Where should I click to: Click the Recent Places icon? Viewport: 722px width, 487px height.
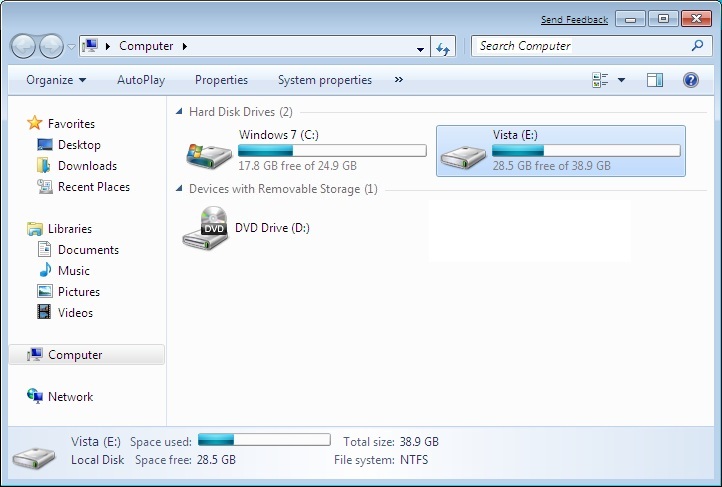tap(45, 186)
